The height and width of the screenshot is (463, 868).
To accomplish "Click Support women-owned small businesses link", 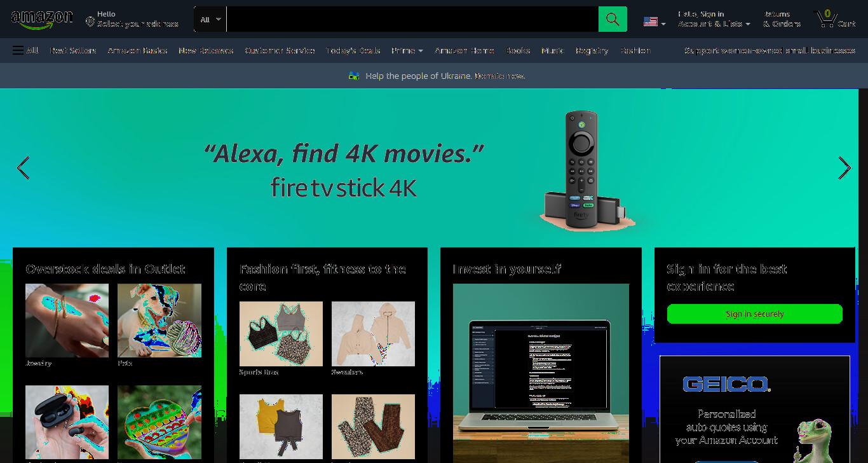I will pyautogui.click(x=770, y=50).
